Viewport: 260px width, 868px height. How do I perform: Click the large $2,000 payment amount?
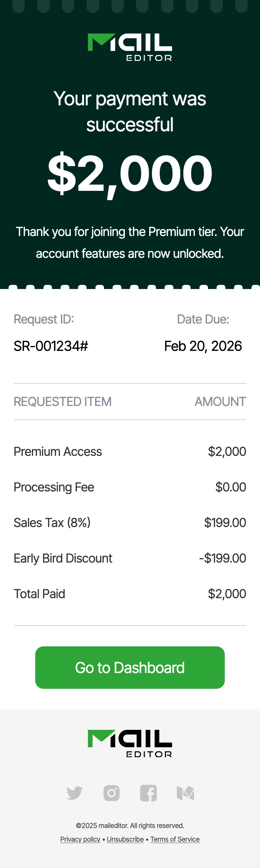(x=130, y=173)
